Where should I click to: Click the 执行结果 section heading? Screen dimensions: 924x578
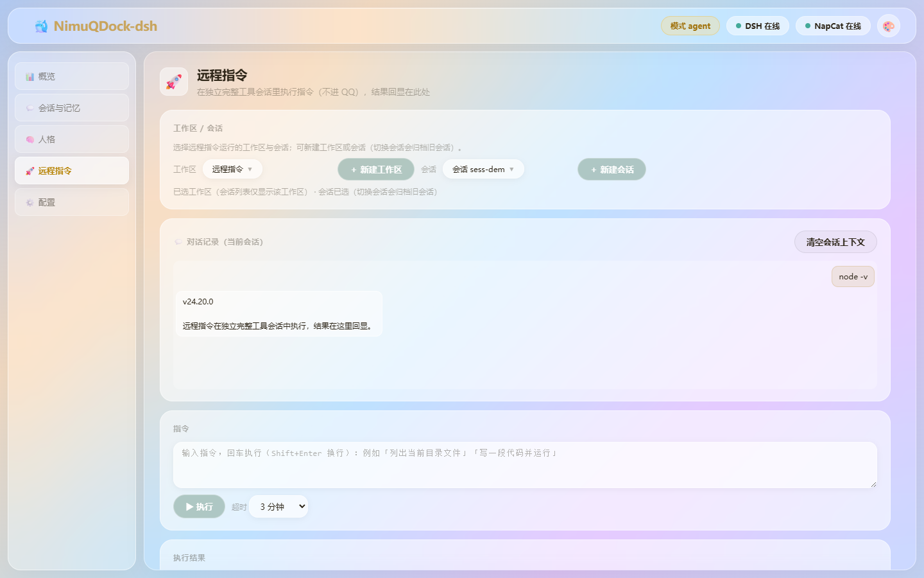(189, 558)
